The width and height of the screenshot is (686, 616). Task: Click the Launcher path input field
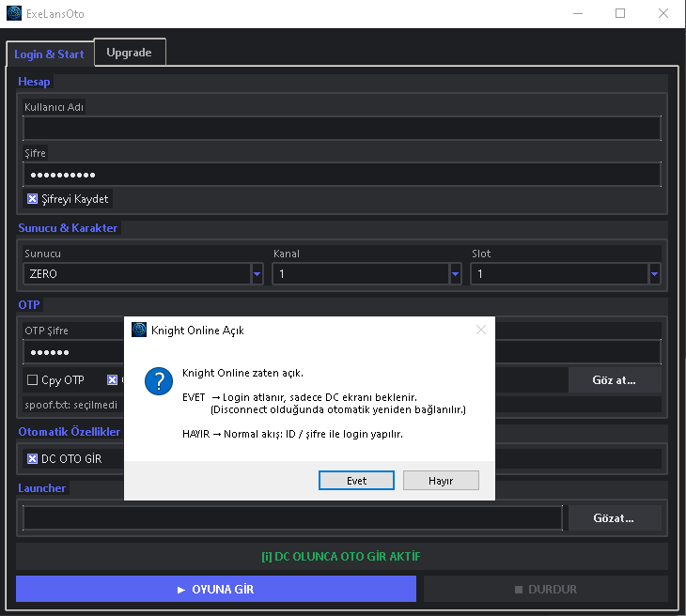(x=292, y=518)
